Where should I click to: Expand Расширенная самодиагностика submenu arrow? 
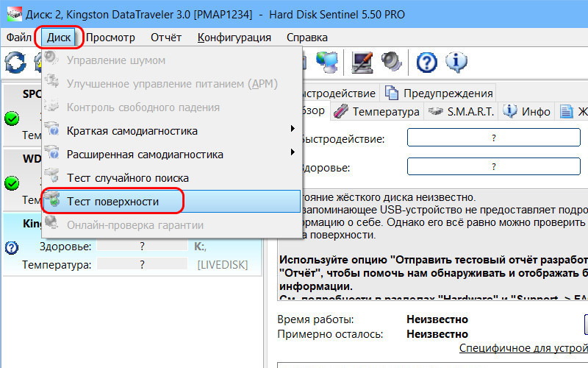click(x=293, y=152)
